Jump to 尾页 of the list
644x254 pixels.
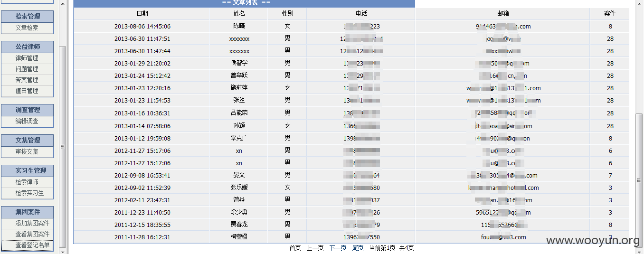(358, 248)
